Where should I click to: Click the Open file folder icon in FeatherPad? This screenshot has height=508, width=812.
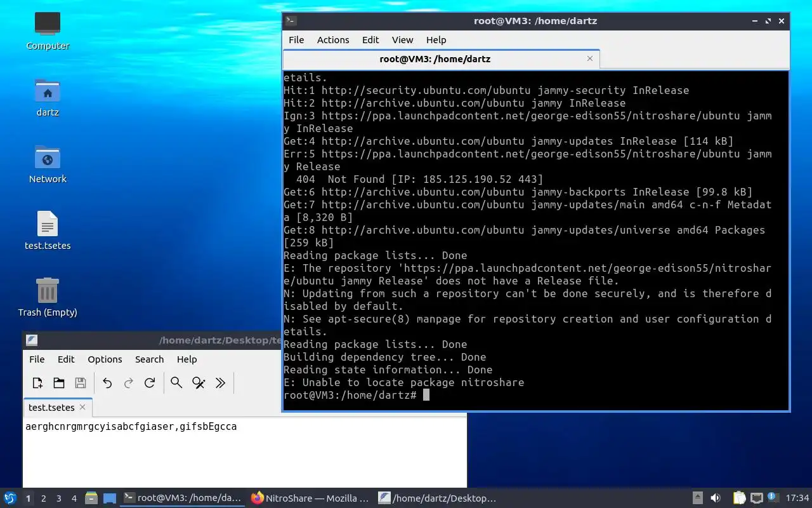59,383
